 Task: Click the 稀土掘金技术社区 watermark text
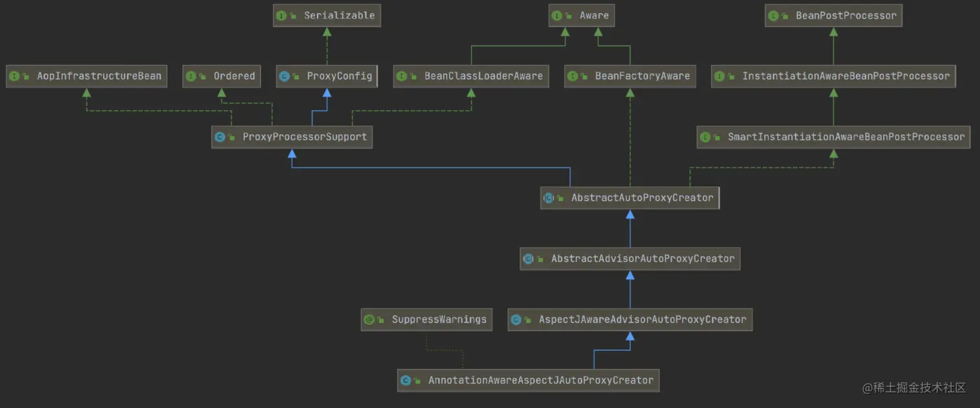(920, 387)
